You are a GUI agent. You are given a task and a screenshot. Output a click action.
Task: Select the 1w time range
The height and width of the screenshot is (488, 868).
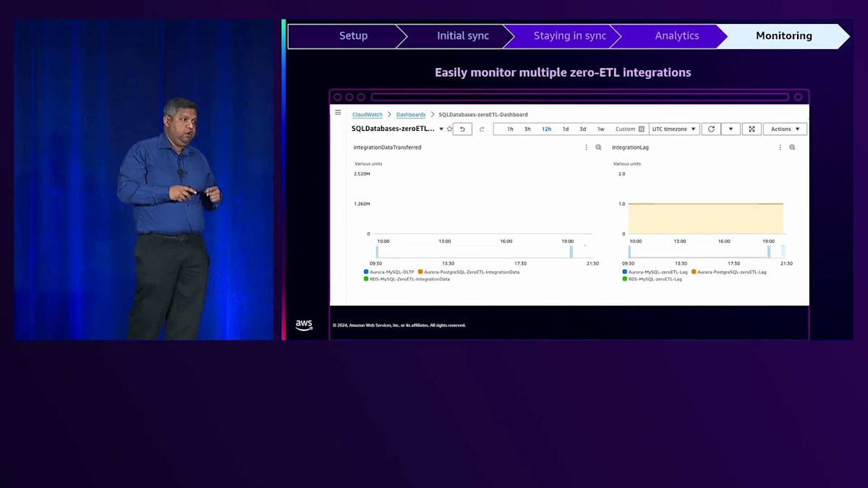[600, 129]
